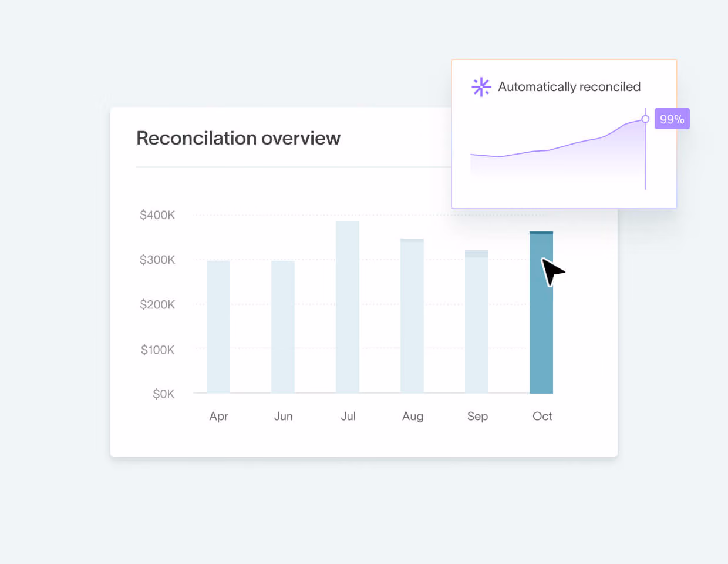Click the $300K axis label
The image size is (728, 564).
(157, 260)
